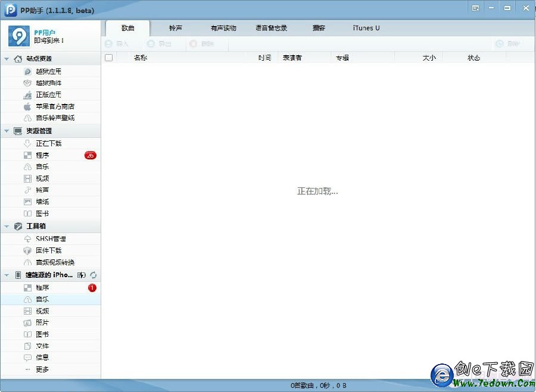The width and height of the screenshot is (536, 392).
Task: Tick the select-all checkbox in song list header
Action: pos(108,58)
